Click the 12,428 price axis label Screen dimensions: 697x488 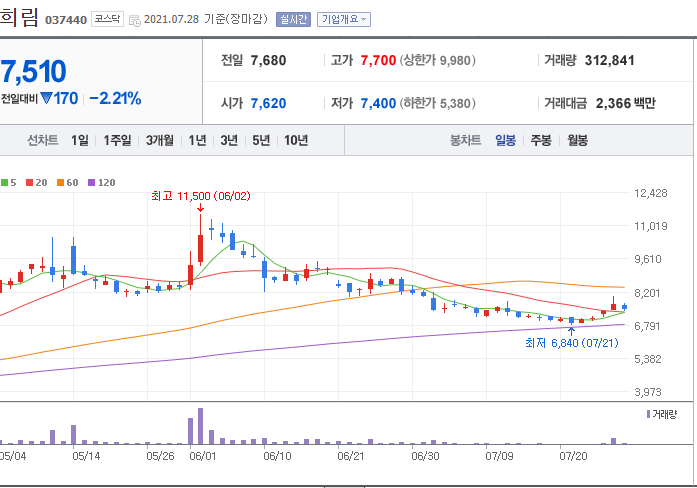coord(651,193)
